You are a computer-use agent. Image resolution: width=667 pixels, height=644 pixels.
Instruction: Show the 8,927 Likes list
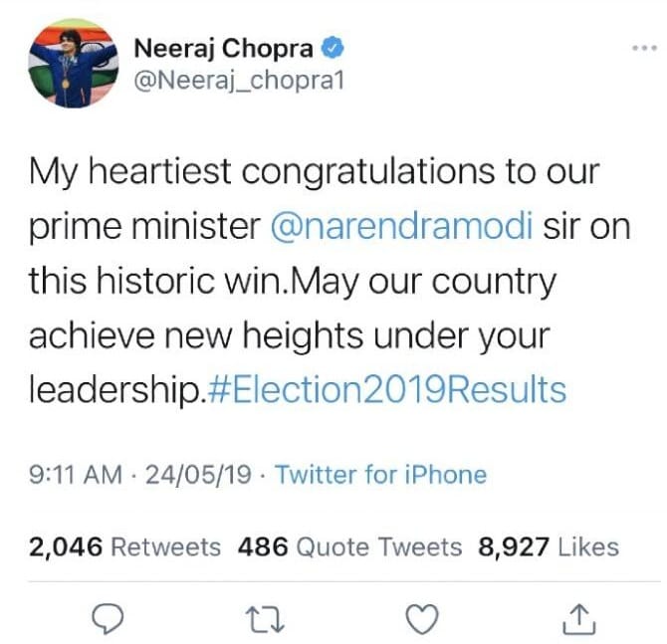[x=549, y=546]
